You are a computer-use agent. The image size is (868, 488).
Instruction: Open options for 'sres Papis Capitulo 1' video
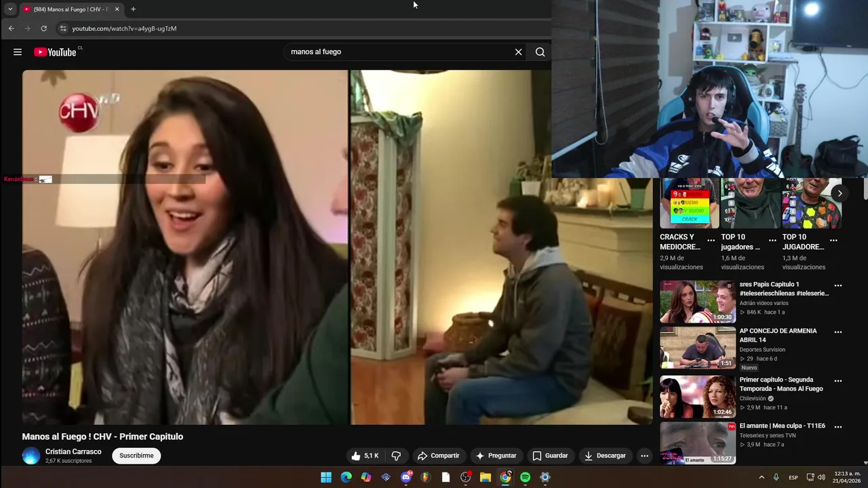[838, 286]
